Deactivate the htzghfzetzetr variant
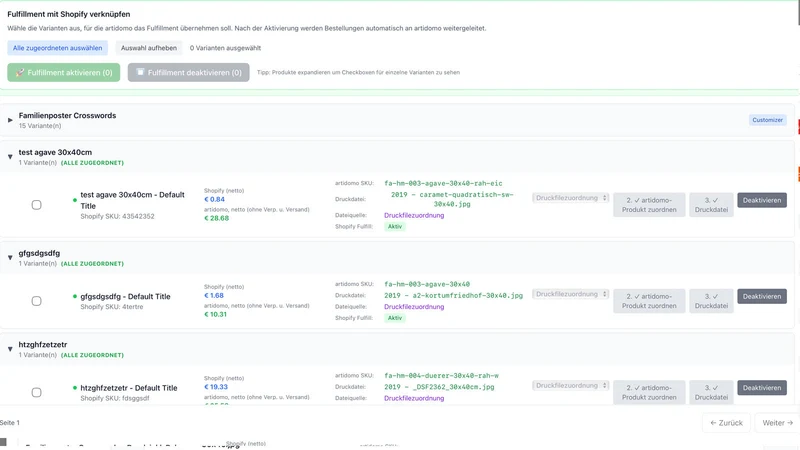 [x=762, y=388]
